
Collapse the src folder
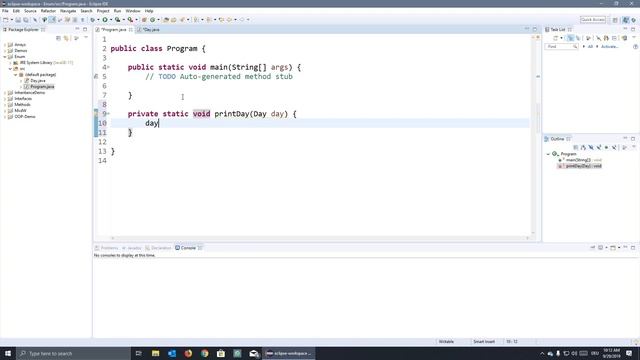[x=11, y=69]
